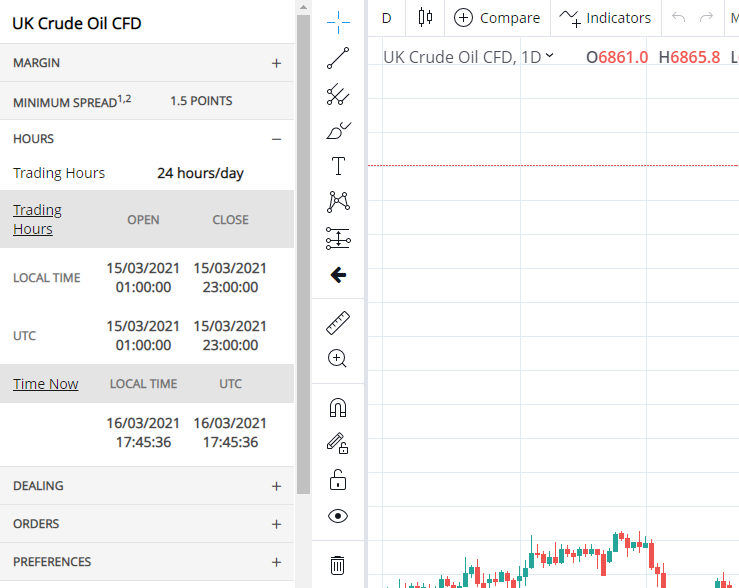The image size is (739, 588).
Task: Collapse the Hours section
Action: coord(276,139)
